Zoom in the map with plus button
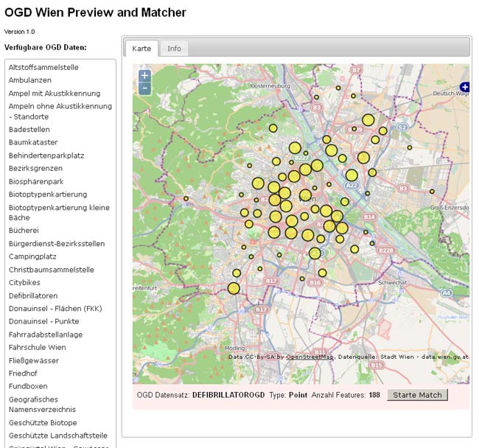 (x=144, y=76)
